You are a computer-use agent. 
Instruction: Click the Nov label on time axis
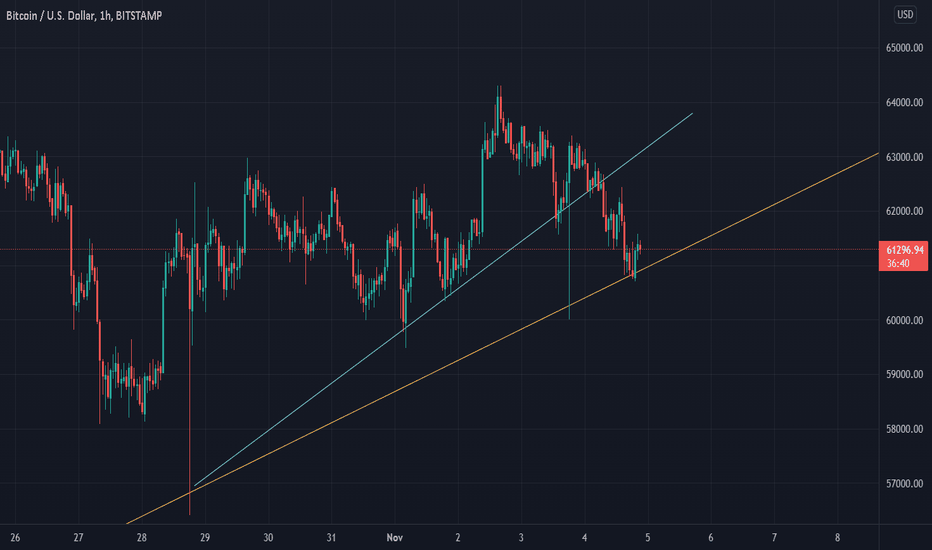395,538
